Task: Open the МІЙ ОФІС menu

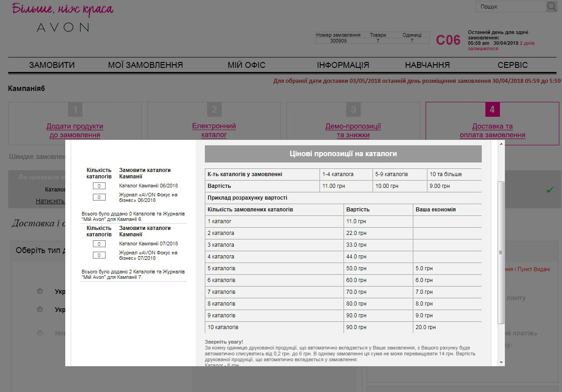Action: [x=246, y=65]
